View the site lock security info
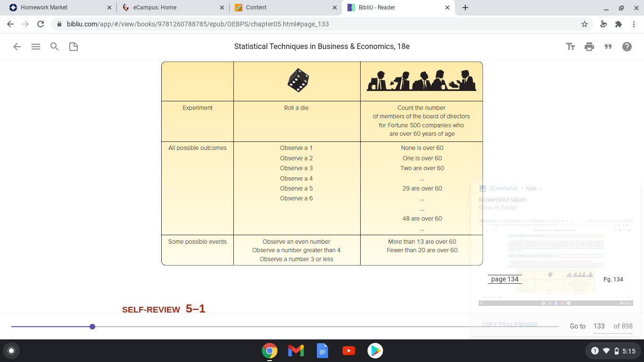This screenshot has height=362, width=644. click(59, 24)
